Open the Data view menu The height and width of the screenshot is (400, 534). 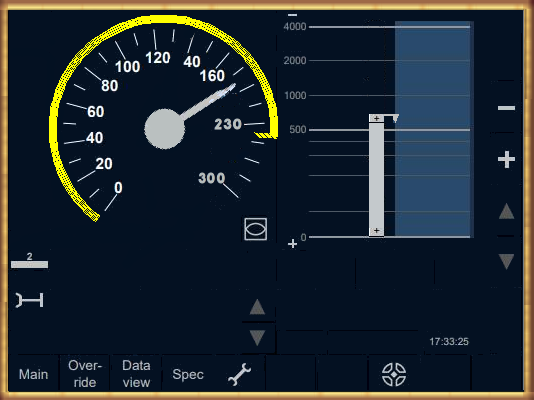(136, 374)
